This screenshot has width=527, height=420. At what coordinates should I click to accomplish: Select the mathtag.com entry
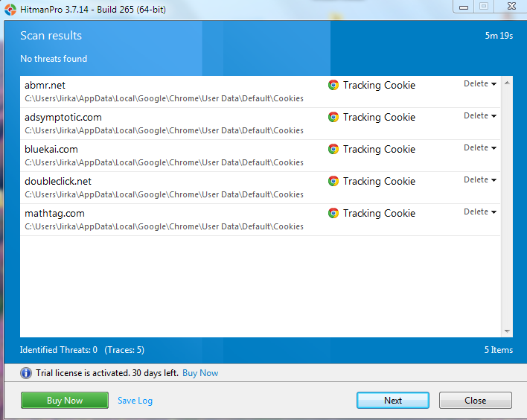[x=260, y=220]
